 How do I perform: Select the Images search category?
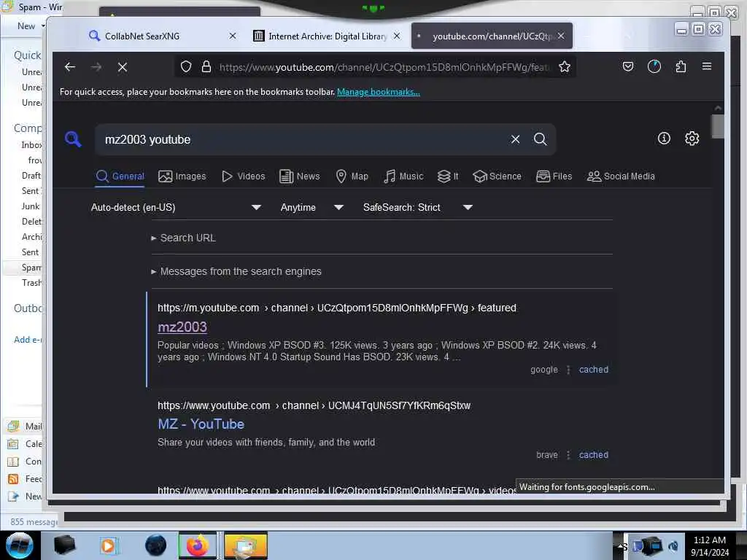[182, 176]
